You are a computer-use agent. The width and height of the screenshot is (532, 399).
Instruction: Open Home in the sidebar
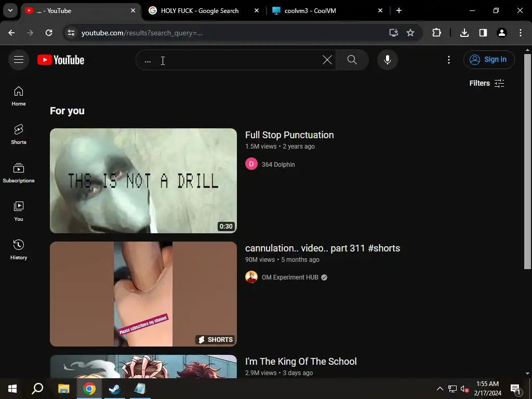point(19,96)
